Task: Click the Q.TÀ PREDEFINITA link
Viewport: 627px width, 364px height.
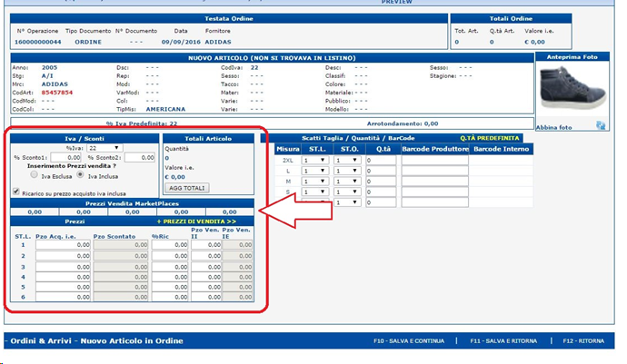Action: pos(490,138)
